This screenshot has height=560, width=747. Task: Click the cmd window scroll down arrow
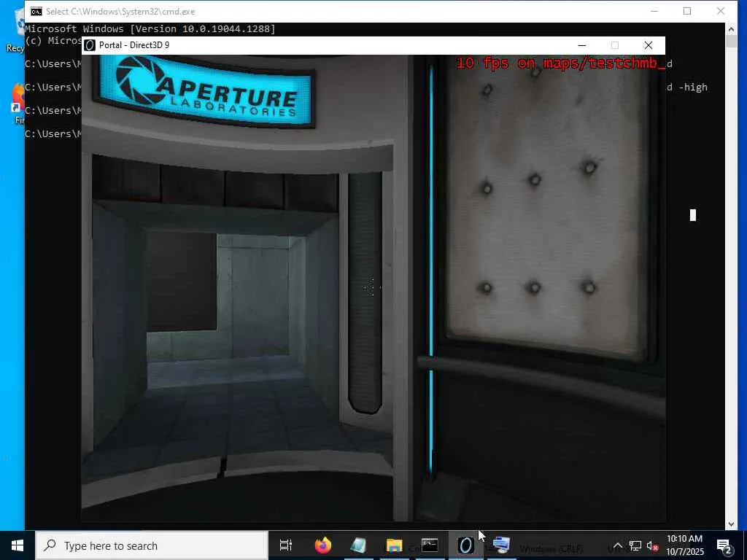click(x=731, y=524)
